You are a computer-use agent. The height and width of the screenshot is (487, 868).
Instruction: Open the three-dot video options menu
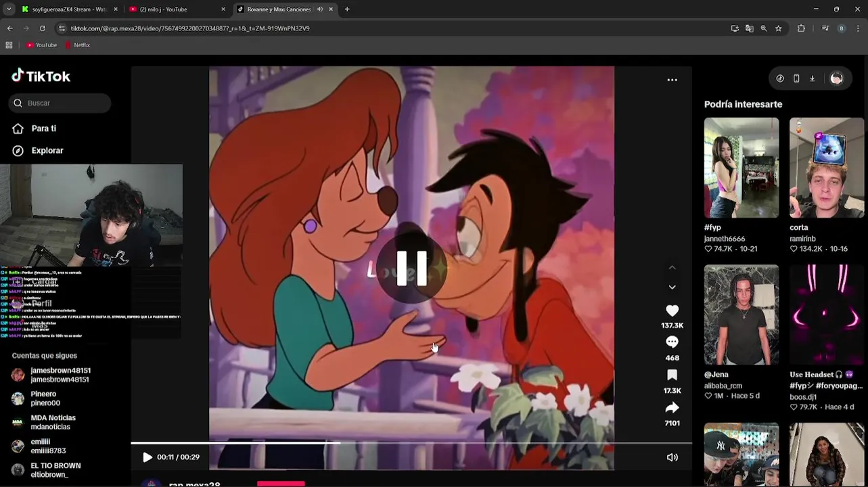click(x=672, y=80)
